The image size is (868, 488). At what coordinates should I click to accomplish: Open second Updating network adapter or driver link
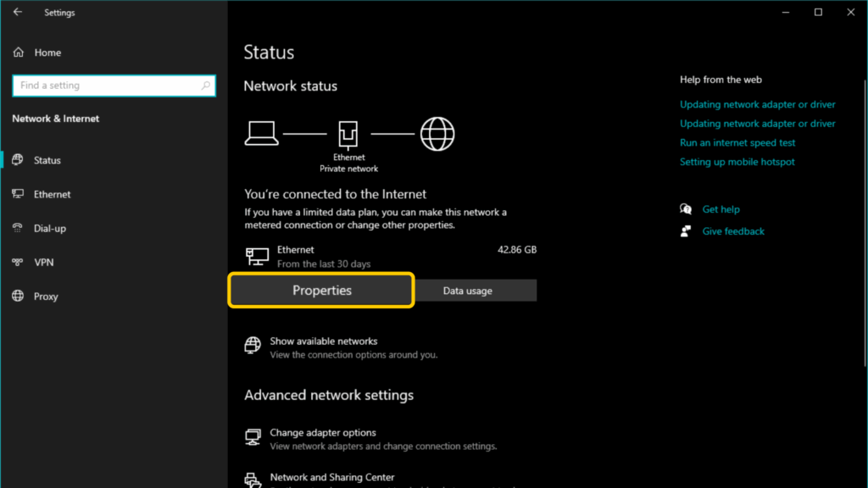click(x=757, y=124)
